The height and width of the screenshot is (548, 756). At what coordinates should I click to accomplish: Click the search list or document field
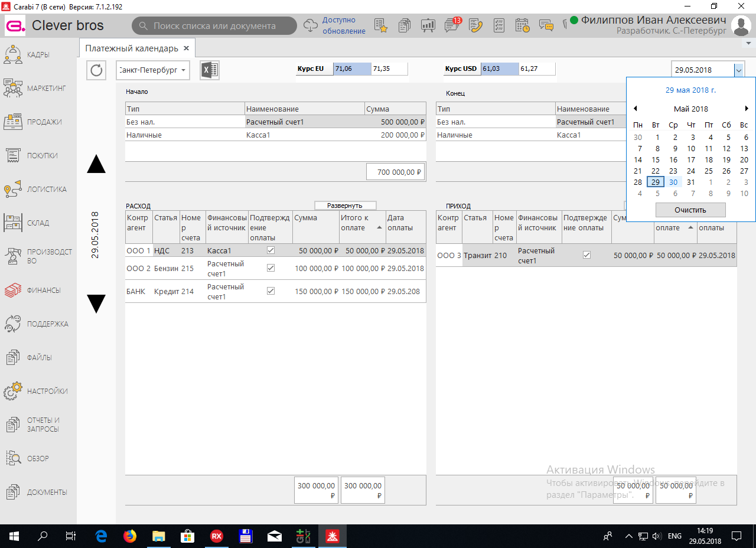214,26
